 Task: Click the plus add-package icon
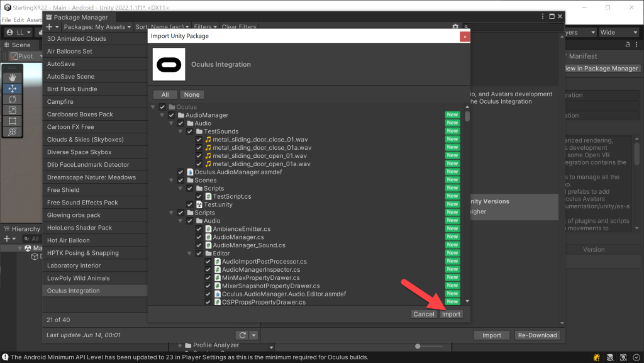coord(49,26)
